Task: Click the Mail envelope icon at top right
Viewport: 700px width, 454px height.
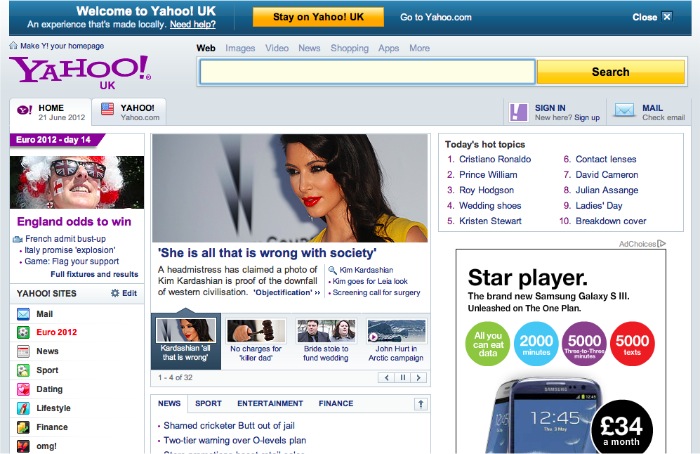Action: (624, 112)
